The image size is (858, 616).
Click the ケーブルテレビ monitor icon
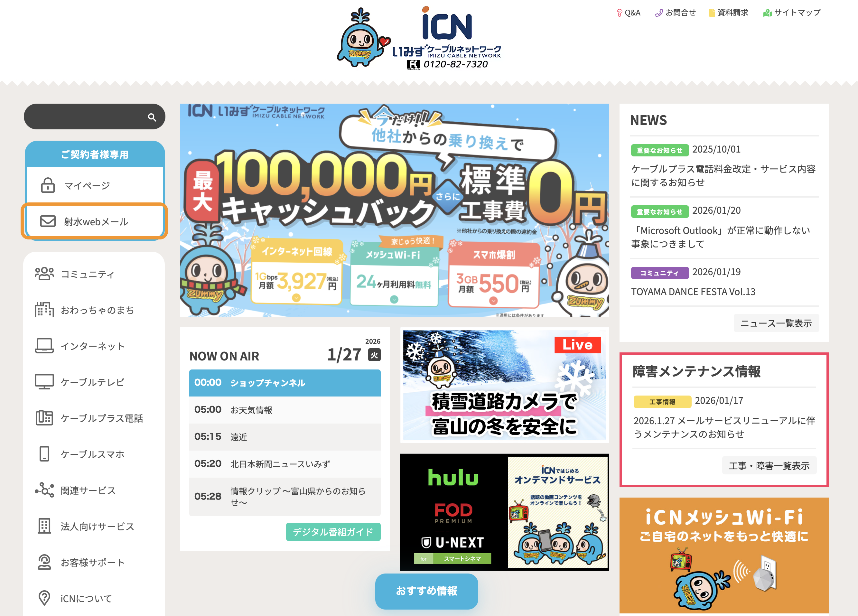(44, 382)
